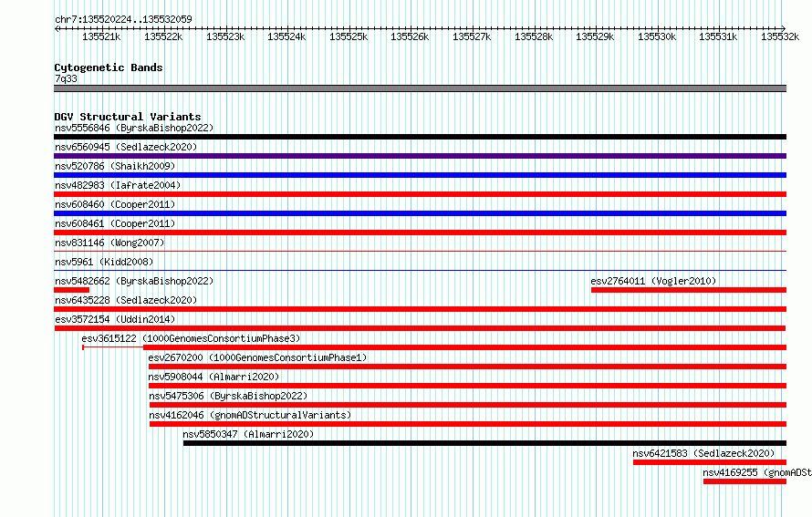The width and height of the screenshot is (812, 517).
Task: Select the thin blue nsv5961 line
Action: 420,271
